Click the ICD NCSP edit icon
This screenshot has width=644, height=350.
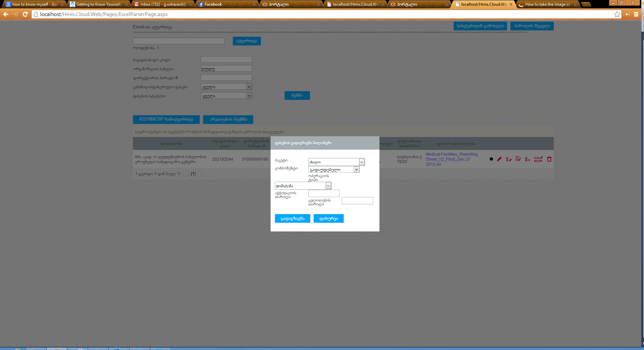(538, 159)
